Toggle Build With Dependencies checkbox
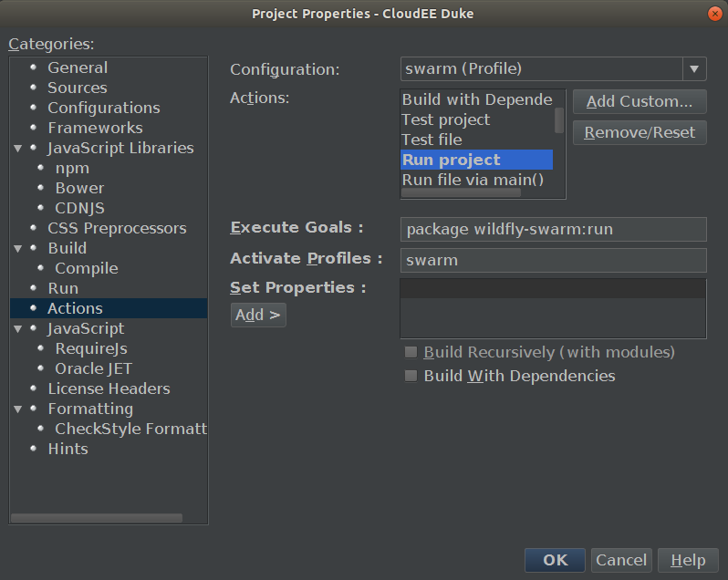This screenshot has width=728, height=580. point(411,376)
